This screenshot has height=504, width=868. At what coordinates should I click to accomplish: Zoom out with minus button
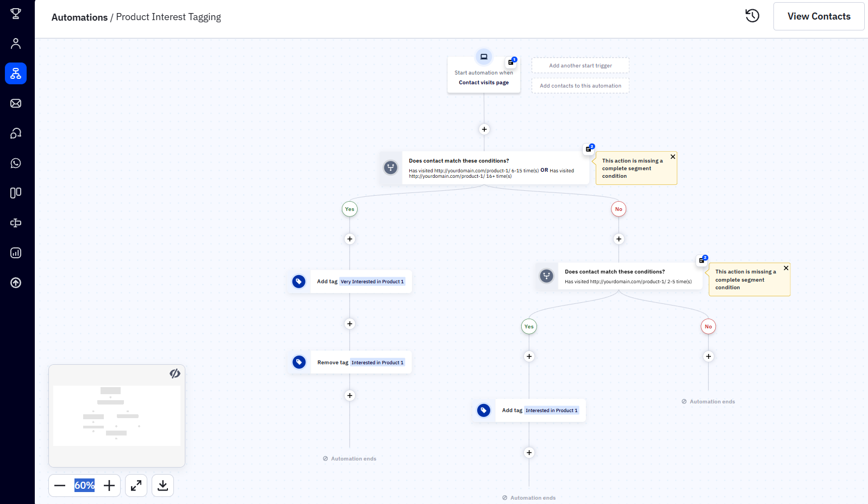click(x=60, y=486)
